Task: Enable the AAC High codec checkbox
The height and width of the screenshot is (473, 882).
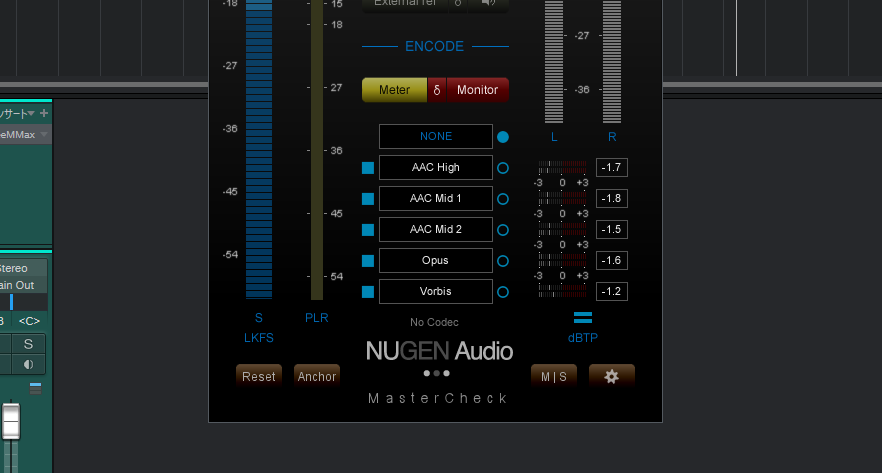Action: [x=368, y=168]
